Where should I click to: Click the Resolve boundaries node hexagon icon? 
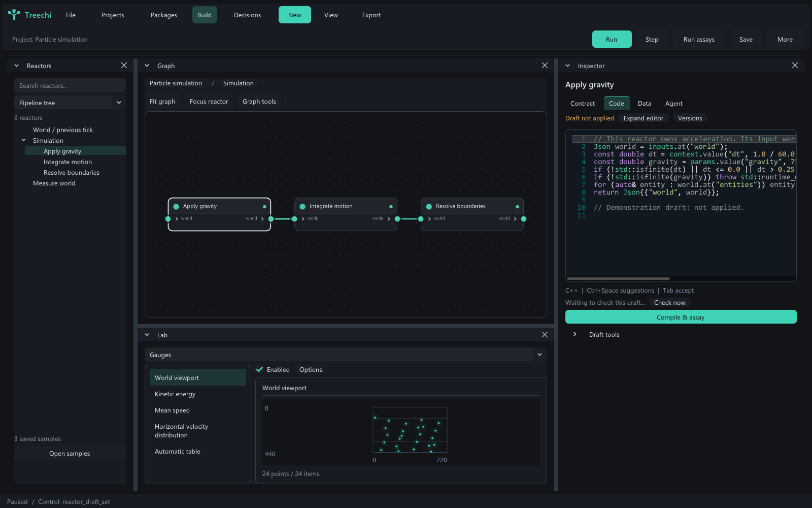point(429,206)
